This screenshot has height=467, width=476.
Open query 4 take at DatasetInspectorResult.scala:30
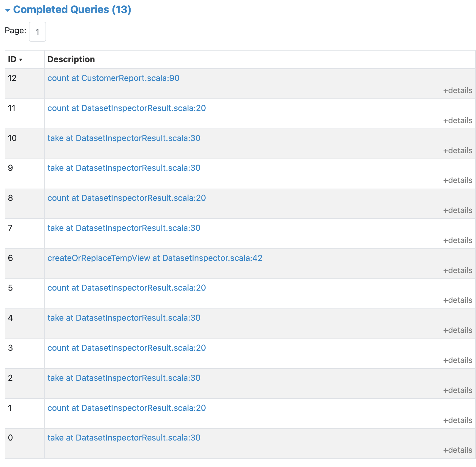coord(124,318)
